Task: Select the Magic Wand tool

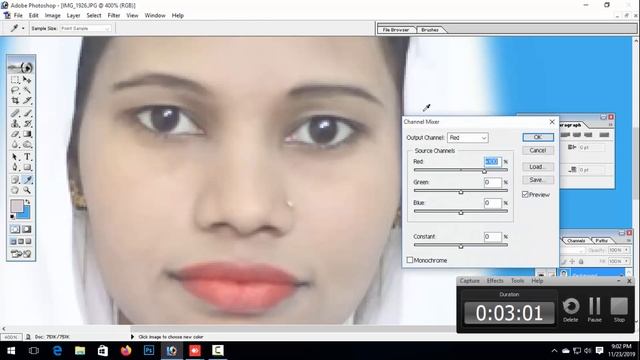Action: [x=27, y=90]
